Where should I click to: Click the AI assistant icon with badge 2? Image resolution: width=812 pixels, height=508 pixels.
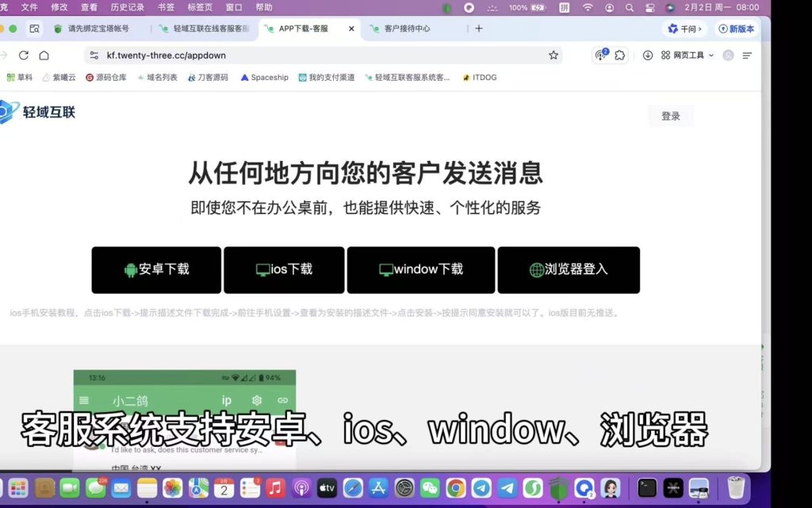(600, 55)
